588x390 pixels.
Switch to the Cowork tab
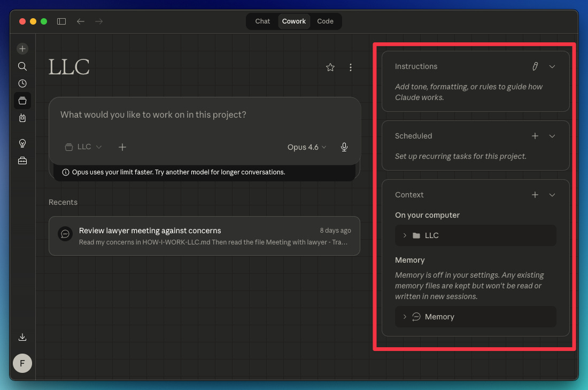point(294,21)
